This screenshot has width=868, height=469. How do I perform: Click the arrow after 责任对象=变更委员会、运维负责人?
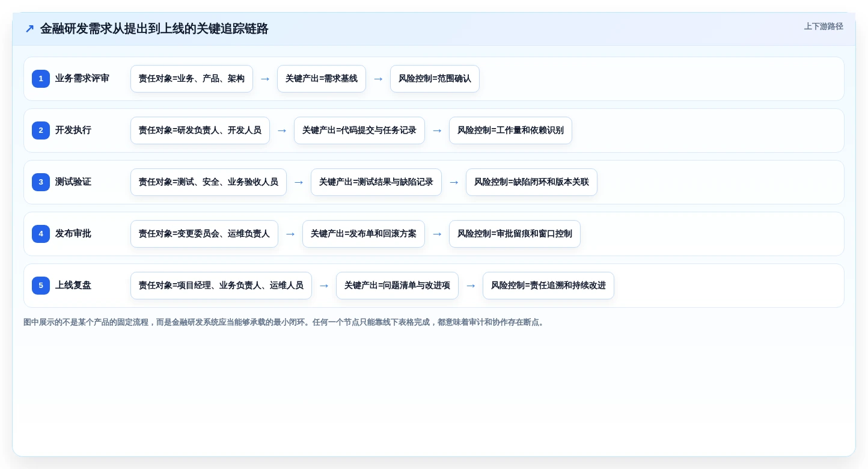[290, 234]
